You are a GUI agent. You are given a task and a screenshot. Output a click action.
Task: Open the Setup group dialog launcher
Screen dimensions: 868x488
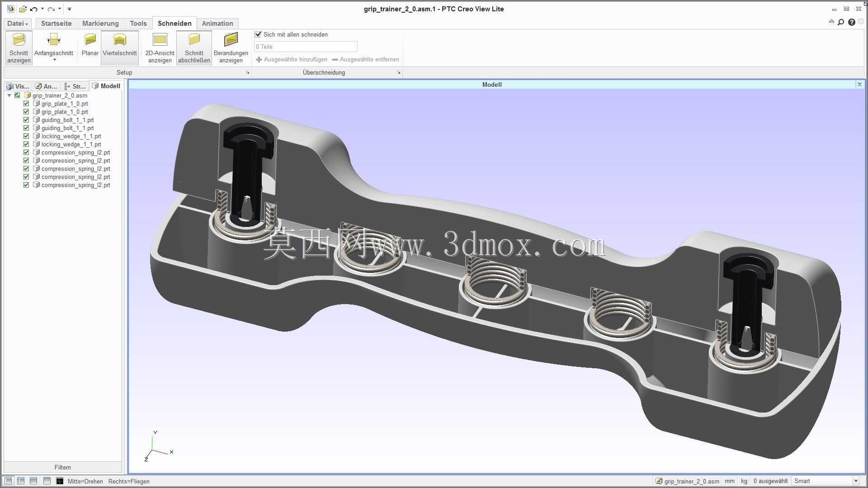click(x=248, y=72)
